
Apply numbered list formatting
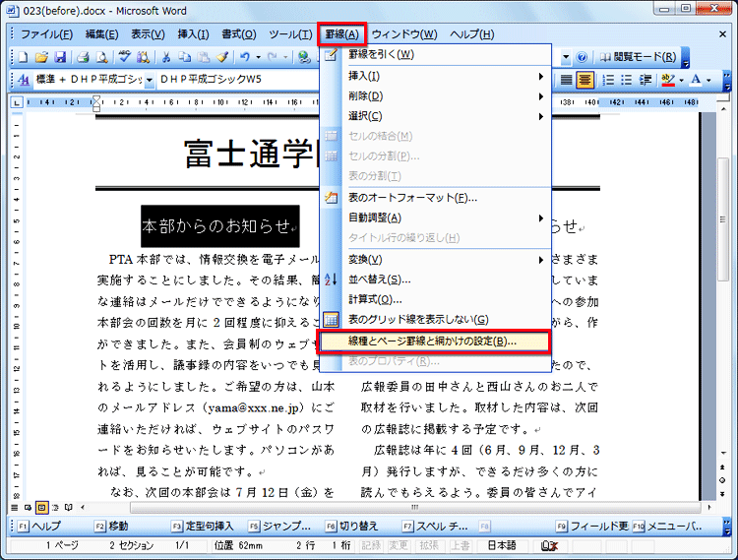coord(608,80)
